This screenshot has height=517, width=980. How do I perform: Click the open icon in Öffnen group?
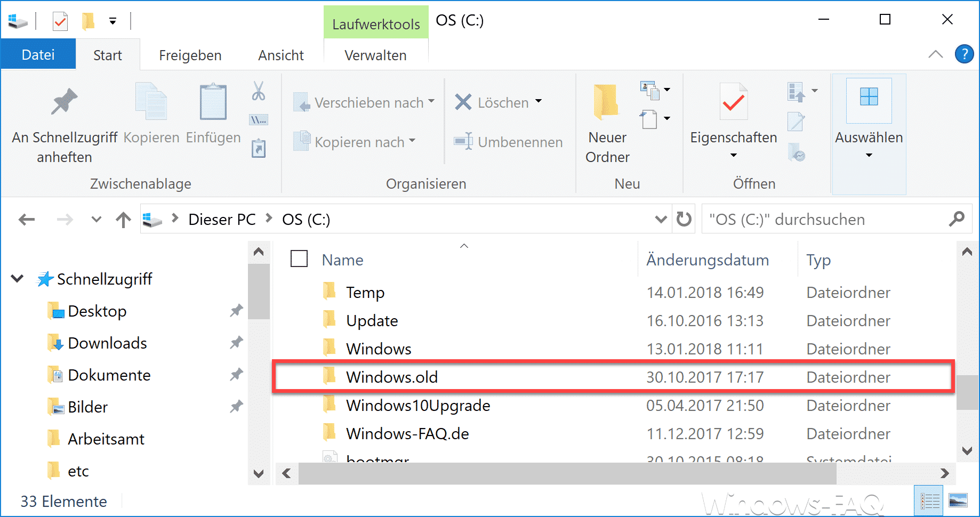coord(796,92)
